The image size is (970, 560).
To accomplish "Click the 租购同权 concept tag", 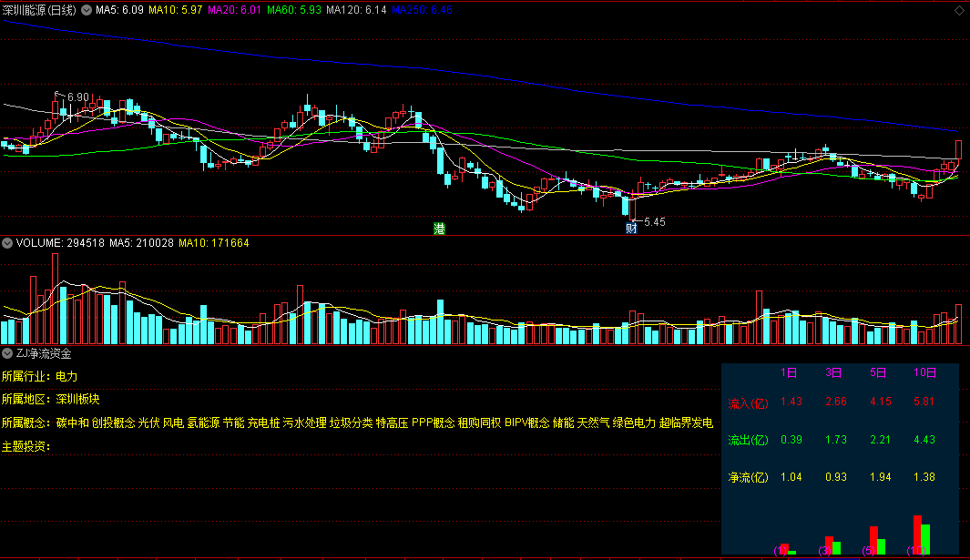I will (x=479, y=423).
